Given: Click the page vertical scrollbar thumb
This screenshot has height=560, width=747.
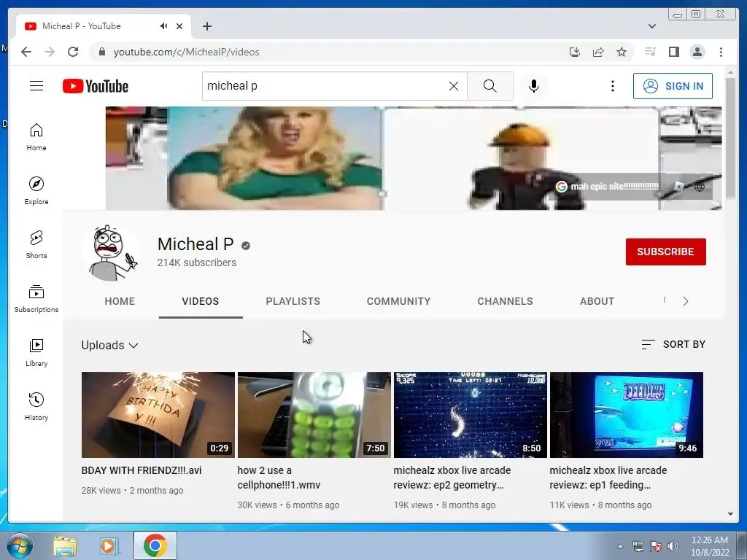Looking at the screenshot, I should point(731,137).
